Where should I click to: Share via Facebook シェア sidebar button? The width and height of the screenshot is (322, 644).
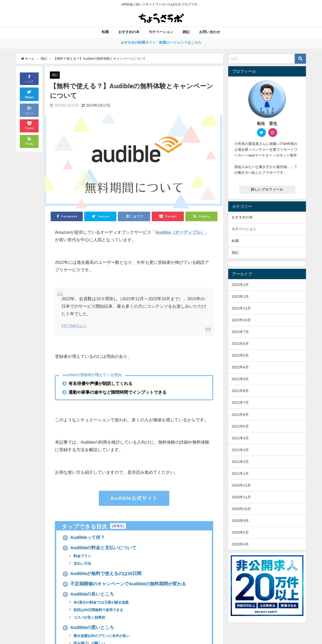coord(29,79)
